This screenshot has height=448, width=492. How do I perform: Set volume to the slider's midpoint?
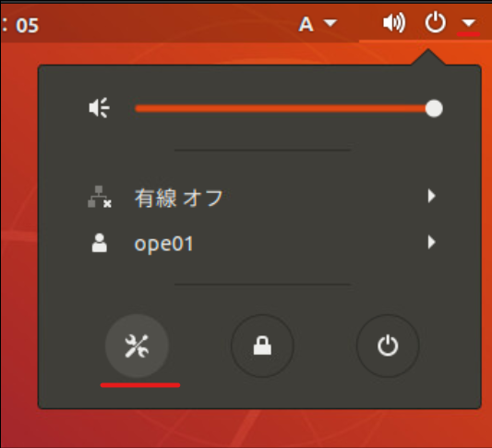[x=284, y=108]
